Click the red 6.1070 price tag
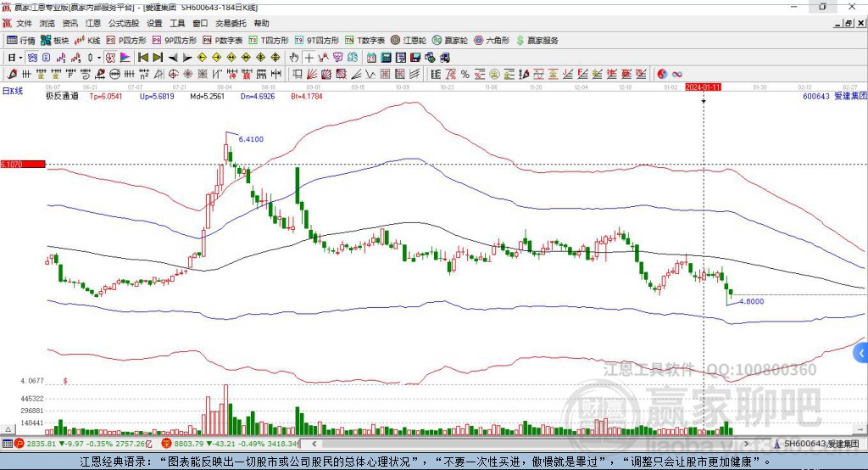The image size is (868, 470). point(23,164)
